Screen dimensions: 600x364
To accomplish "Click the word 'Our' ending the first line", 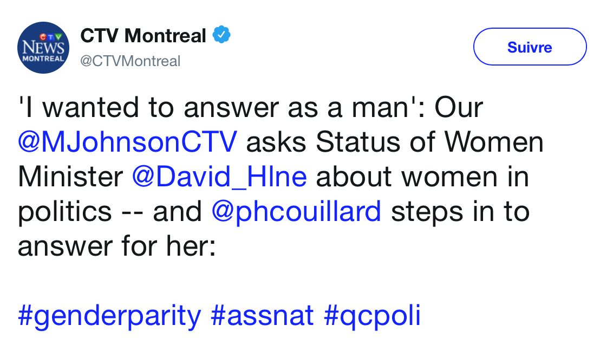I will pos(459,108).
